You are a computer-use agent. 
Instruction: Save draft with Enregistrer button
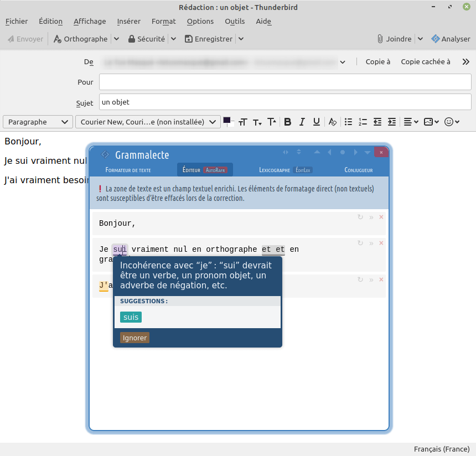click(209, 39)
